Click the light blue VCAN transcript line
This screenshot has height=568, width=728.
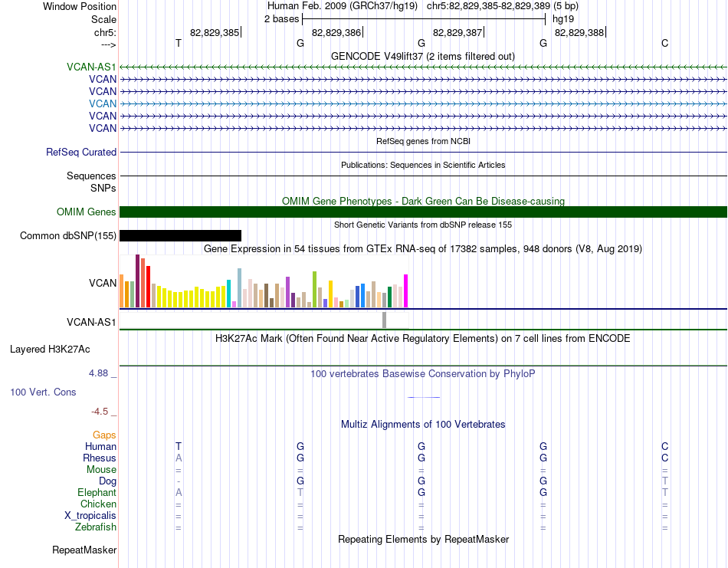423,103
